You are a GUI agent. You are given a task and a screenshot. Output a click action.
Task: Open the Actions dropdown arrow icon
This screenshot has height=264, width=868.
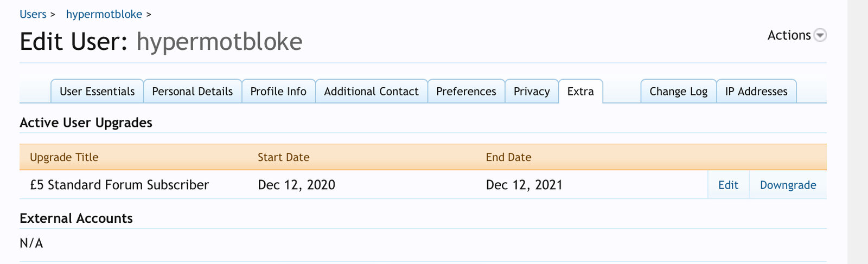coord(820,36)
